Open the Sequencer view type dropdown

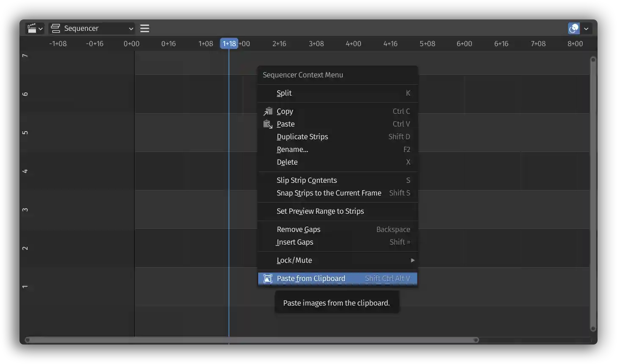point(91,28)
